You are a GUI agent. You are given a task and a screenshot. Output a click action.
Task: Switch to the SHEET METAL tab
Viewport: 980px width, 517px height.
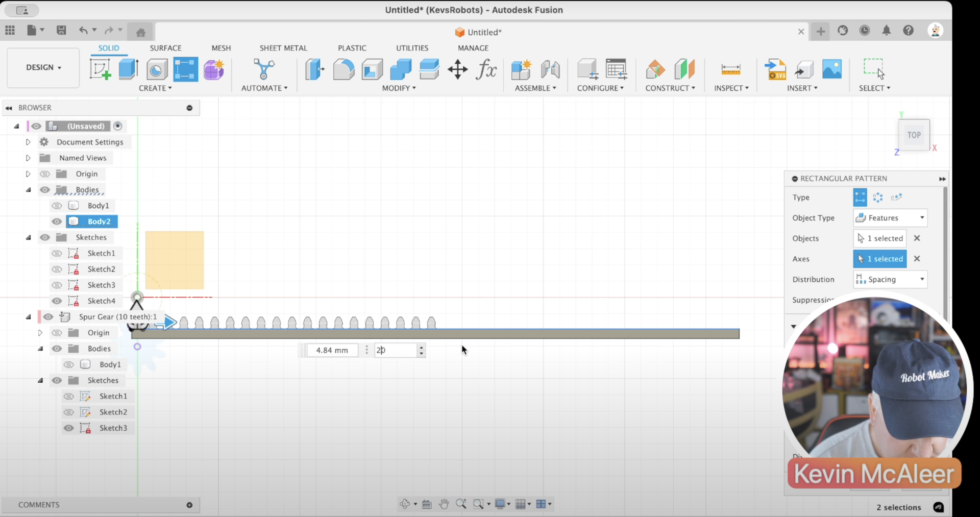point(283,48)
